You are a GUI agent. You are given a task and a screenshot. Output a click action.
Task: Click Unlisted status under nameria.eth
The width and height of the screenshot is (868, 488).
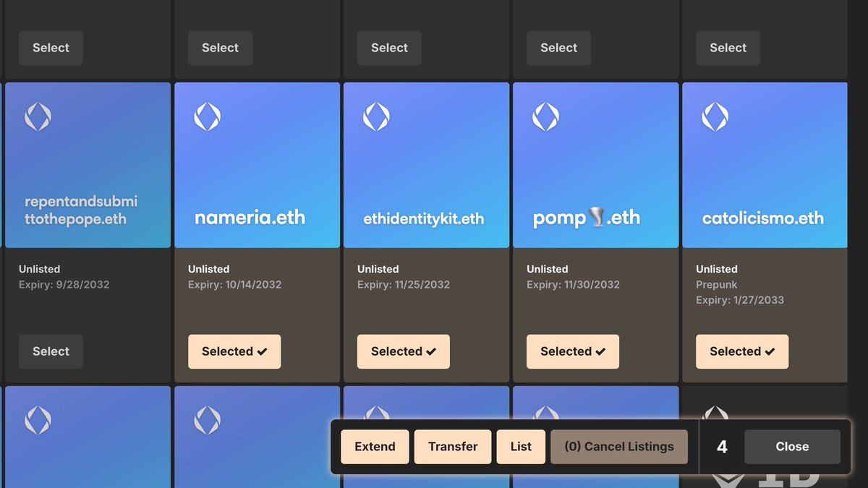click(x=208, y=269)
